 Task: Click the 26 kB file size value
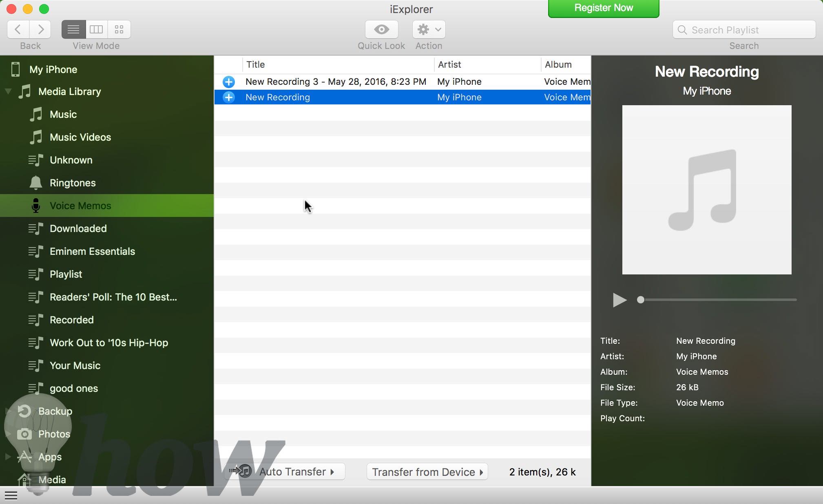click(687, 387)
